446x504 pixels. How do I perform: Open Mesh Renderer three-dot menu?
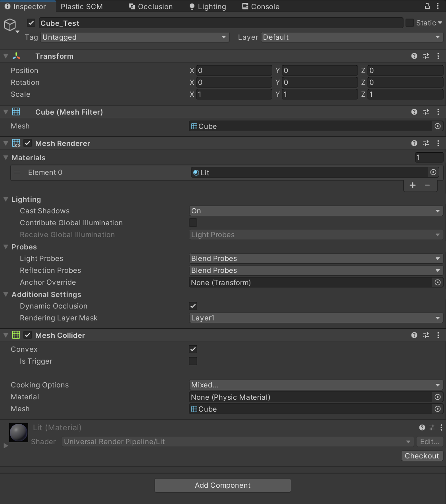[x=438, y=143]
